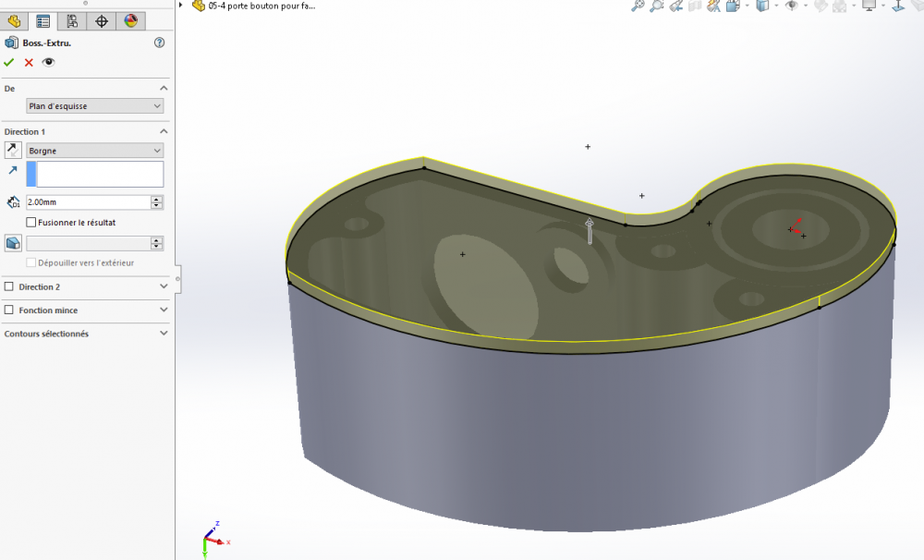Expand the Fonction mince section
Image resolution: width=924 pixels, height=560 pixels.
click(x=164, y=310)
